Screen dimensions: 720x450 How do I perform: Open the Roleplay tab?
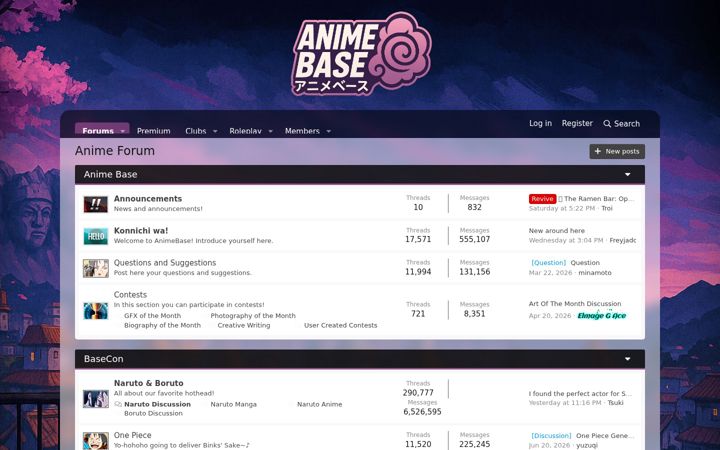pos(245,131)
